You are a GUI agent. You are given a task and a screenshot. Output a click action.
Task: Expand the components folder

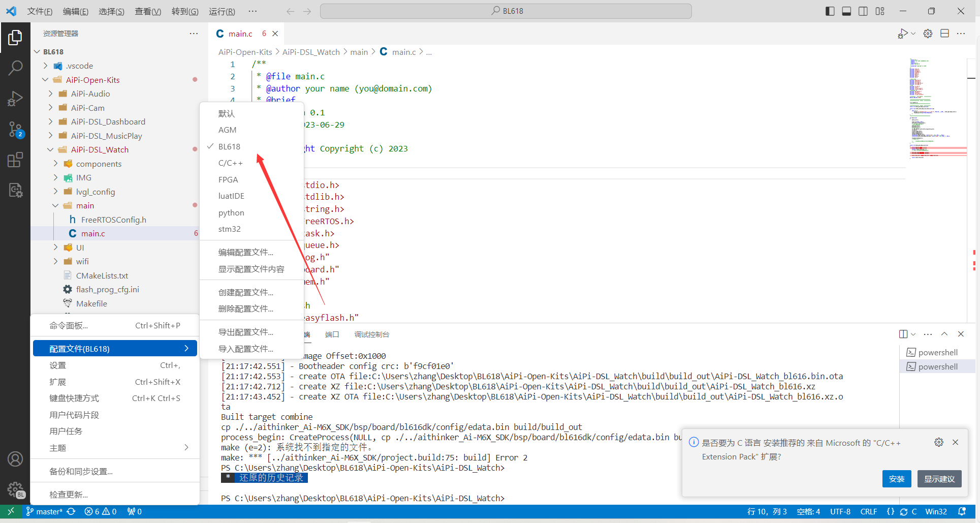coord(55,164)
